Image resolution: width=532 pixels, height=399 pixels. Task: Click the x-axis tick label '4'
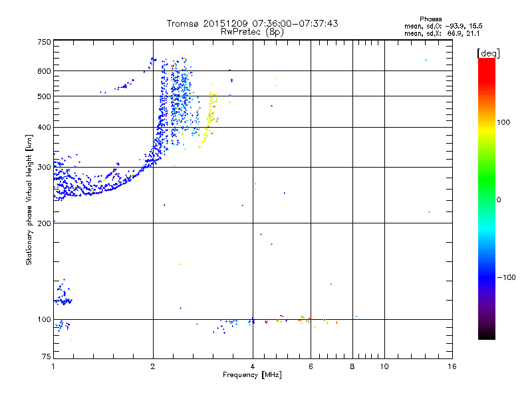[x=253, y=366]
